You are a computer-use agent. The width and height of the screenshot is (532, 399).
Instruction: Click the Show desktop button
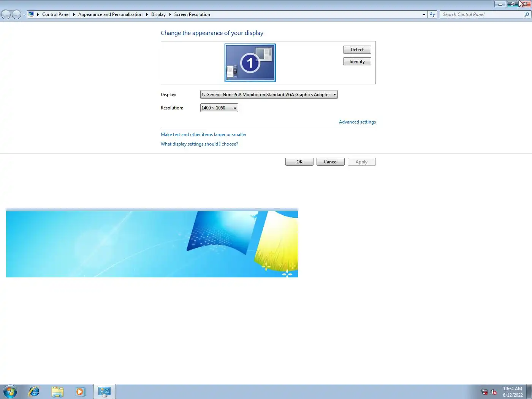pos(529,391)
